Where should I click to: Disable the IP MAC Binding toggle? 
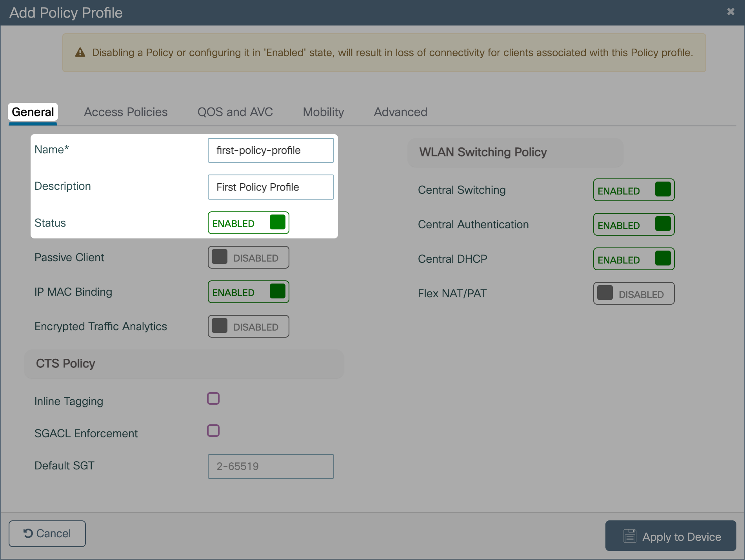[248, 292]
